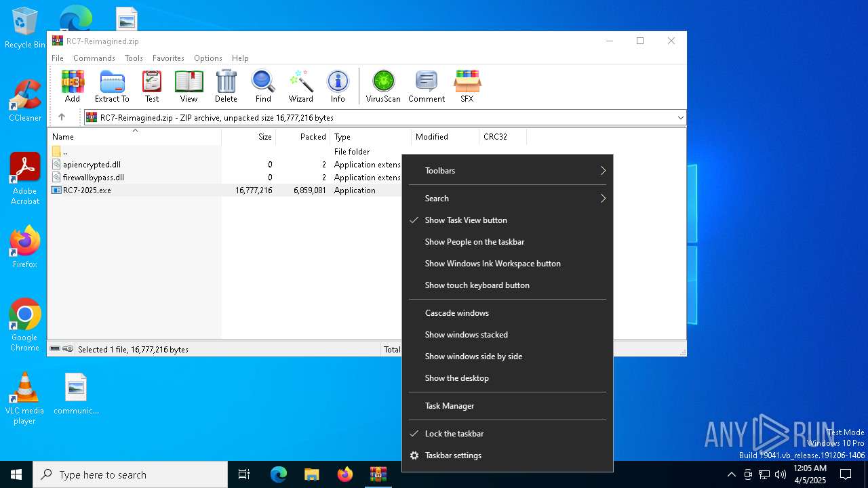The image size is (868, 488).
Task: Launch Firefox from the desktop
Action: point(24,247)
